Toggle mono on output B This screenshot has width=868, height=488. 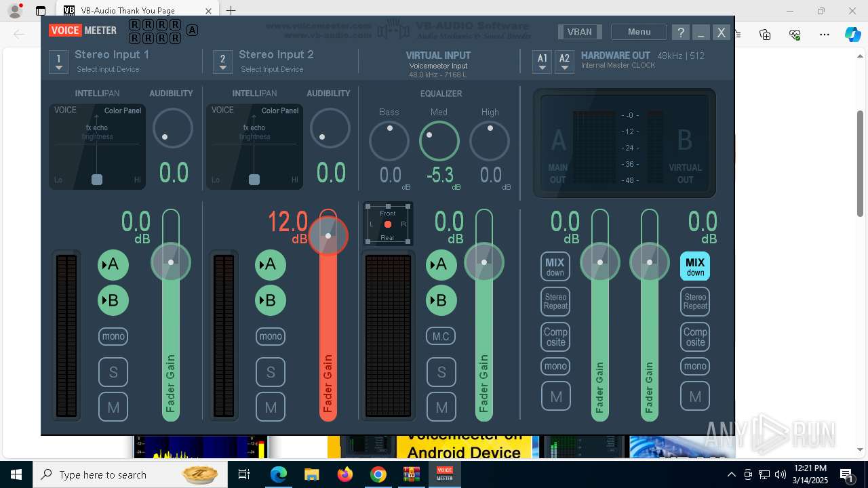(695, 366)
